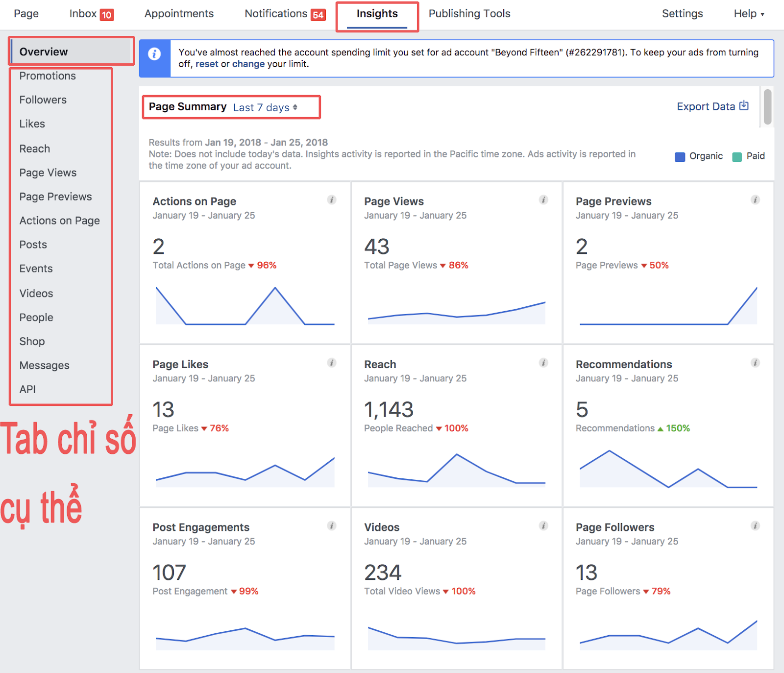Switch to the Publishing Tools tab
This screenshot has width=784, height=673.
pyautogui.click(x=469, y=14)
